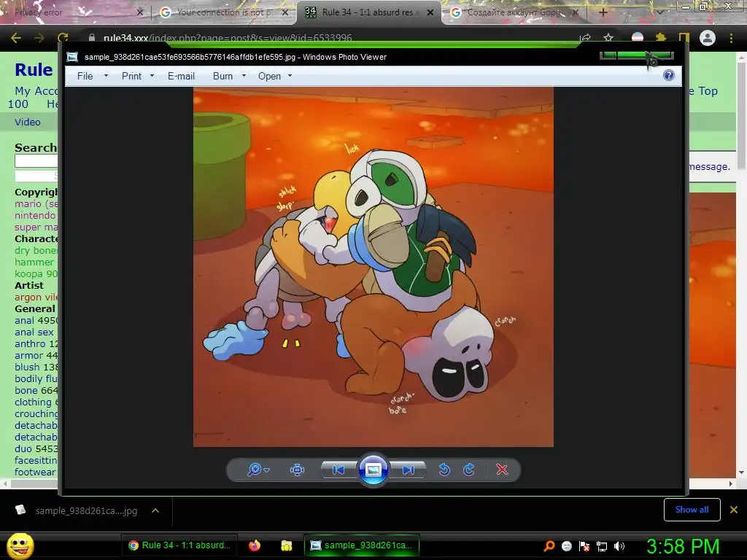747x560 pixels.
Task: Launch Firefox from the taskbar
Action: [x=255, y=545]
